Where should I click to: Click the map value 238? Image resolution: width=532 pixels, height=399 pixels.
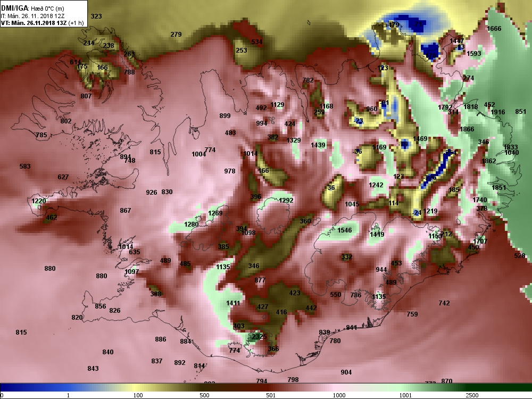[x=109, y=45]
